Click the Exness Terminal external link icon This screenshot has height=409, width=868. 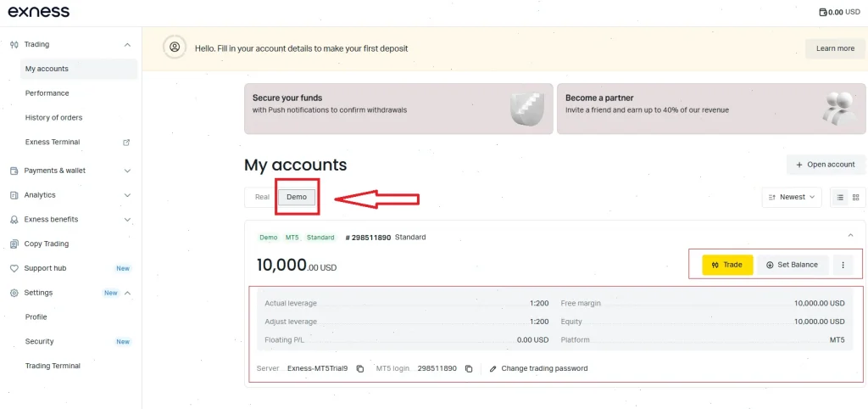pos(126,143)
